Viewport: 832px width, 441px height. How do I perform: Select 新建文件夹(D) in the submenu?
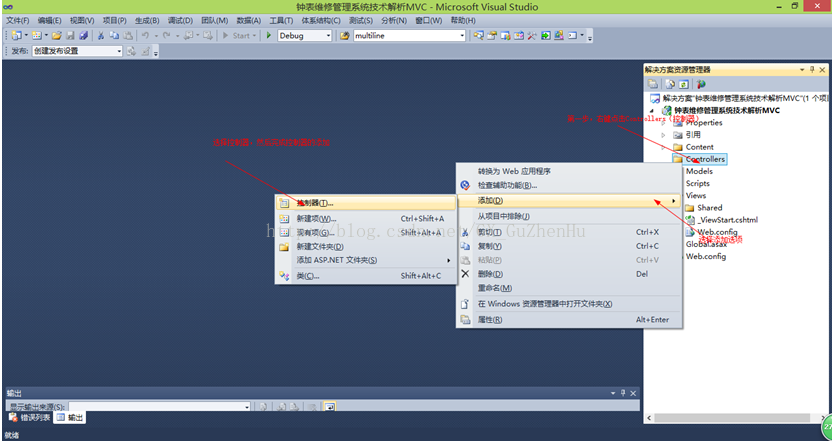pyautogui.click(x=366, y=246)
